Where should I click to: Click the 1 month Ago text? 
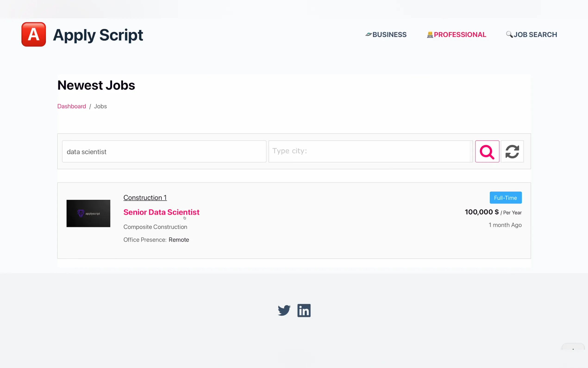505,225
